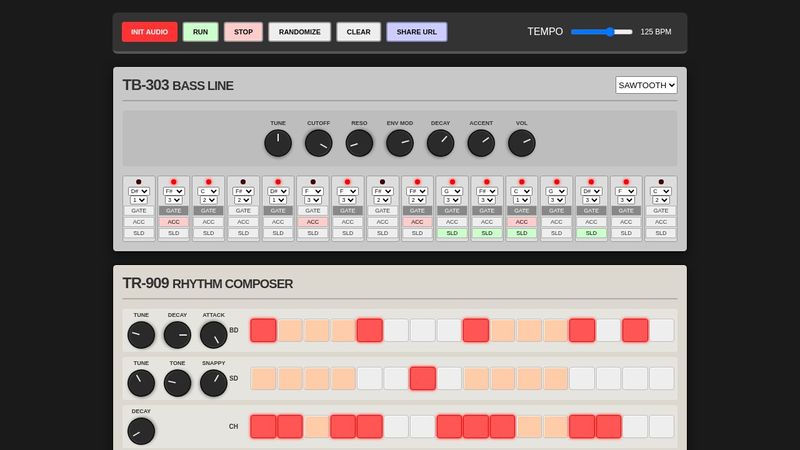Click the SD row TUNE knob

pyautogui.click(x=141, y=383)
